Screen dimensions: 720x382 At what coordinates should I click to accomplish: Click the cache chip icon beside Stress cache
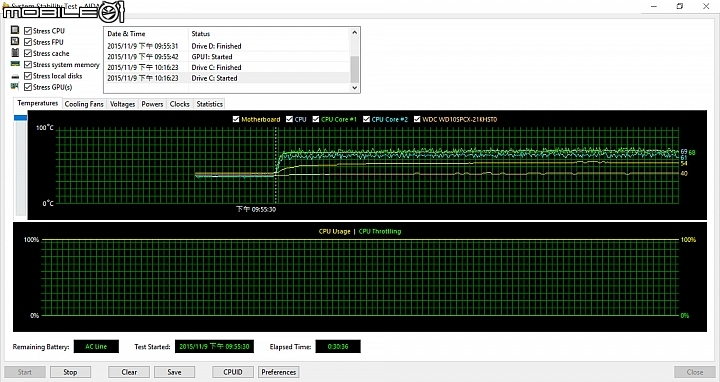coord(15,53)
